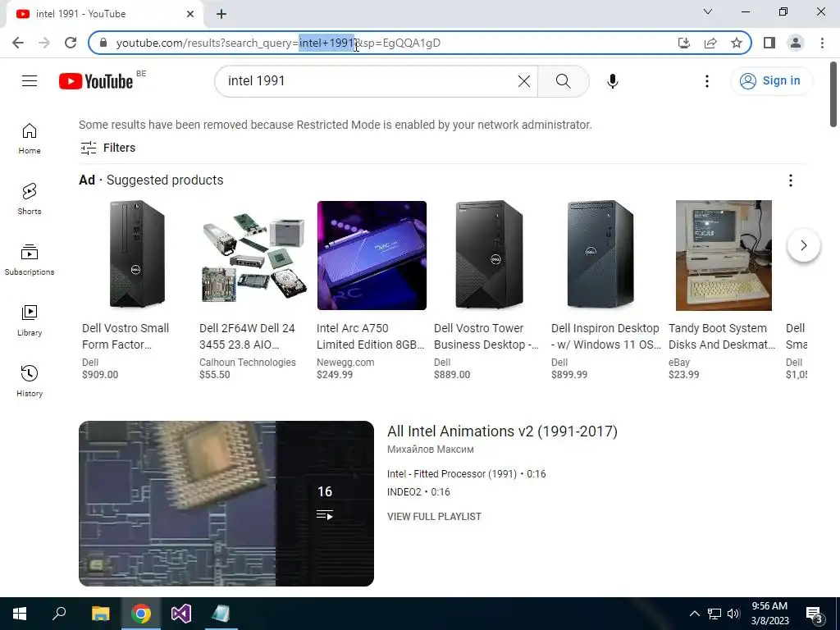Image resolution: width=840 pixels, height=630 pixels.
Task: Open Intel Arc A750 product image
Action: point(372,256)
